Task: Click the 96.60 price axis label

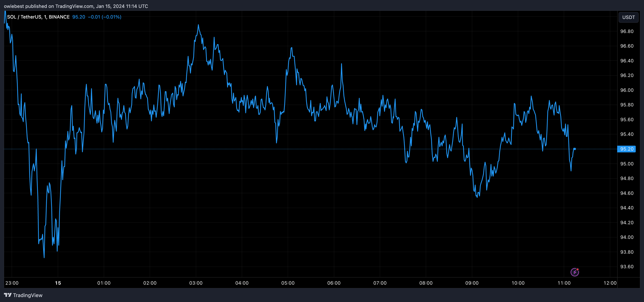Action: 627,46
